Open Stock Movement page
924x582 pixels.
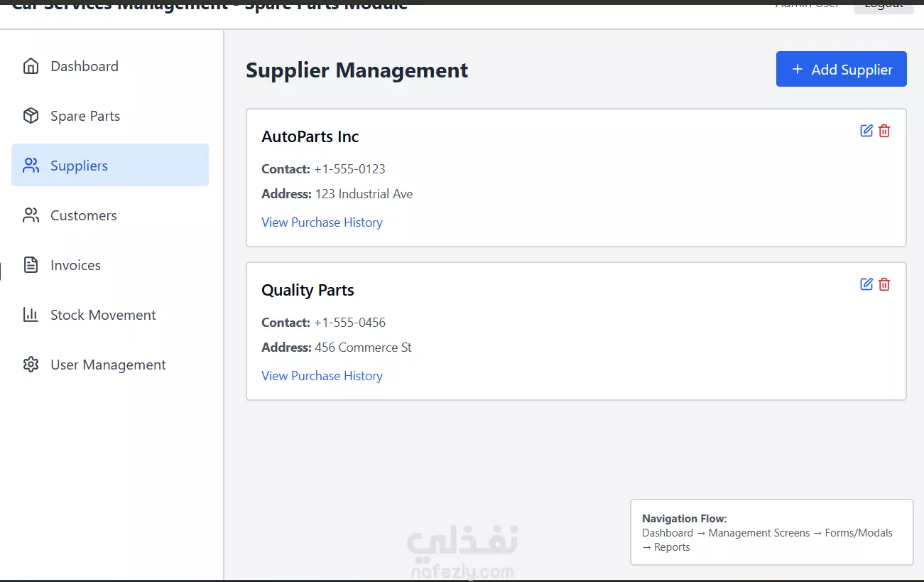(103, 315)
